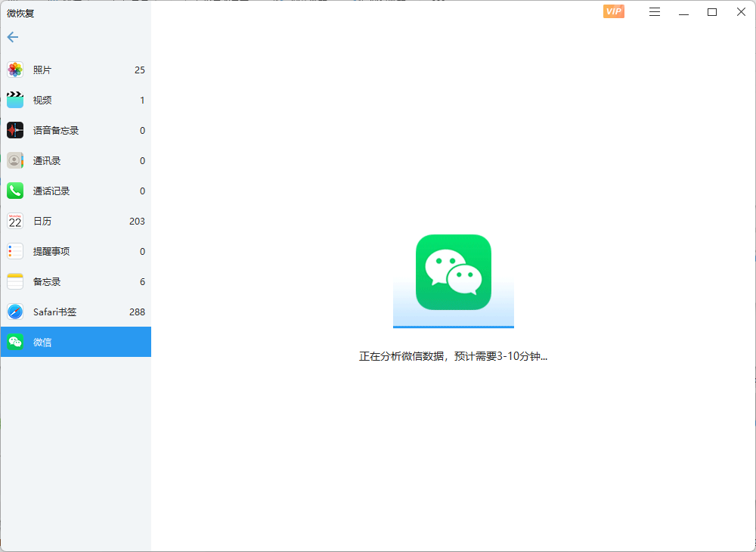The image size is (756, 552).
Task: Open the VIP membership badge
Action: (613, 11)
